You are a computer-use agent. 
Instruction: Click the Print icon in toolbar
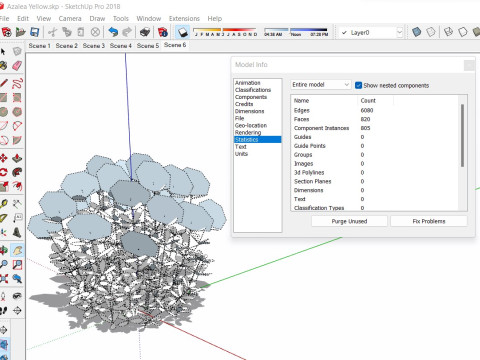[x=145, y=32]
